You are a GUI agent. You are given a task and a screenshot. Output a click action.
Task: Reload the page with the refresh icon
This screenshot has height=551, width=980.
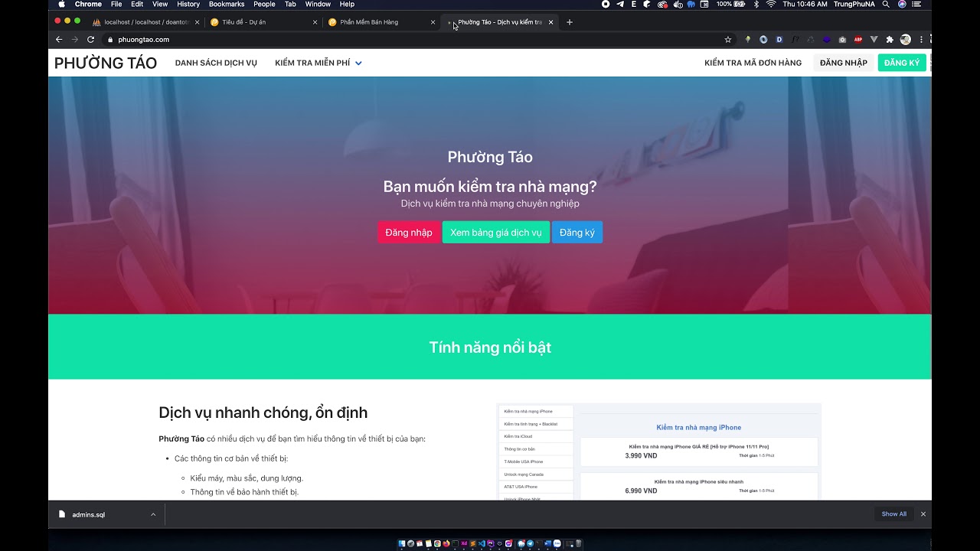point(90,39)
